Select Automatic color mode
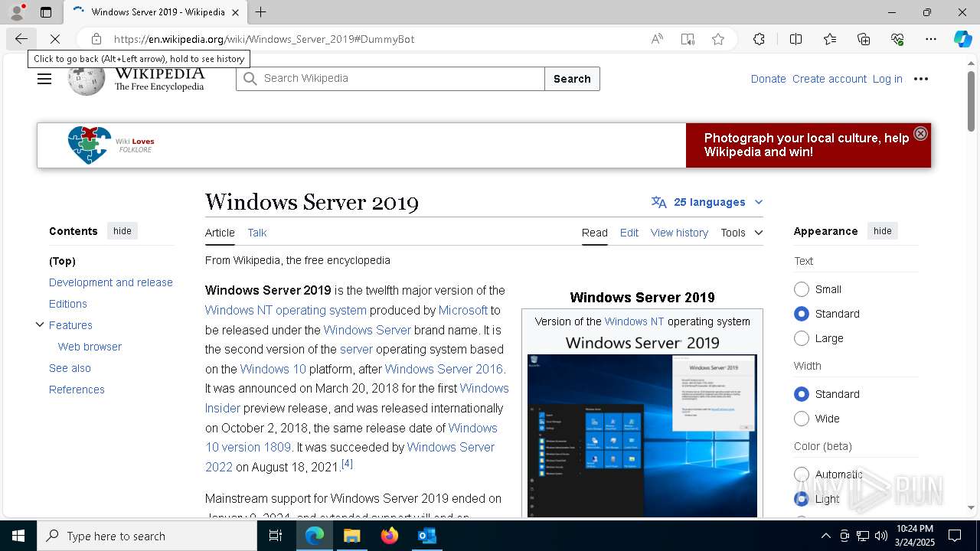The width and height of the screenshot is (980, 551). 802,474
